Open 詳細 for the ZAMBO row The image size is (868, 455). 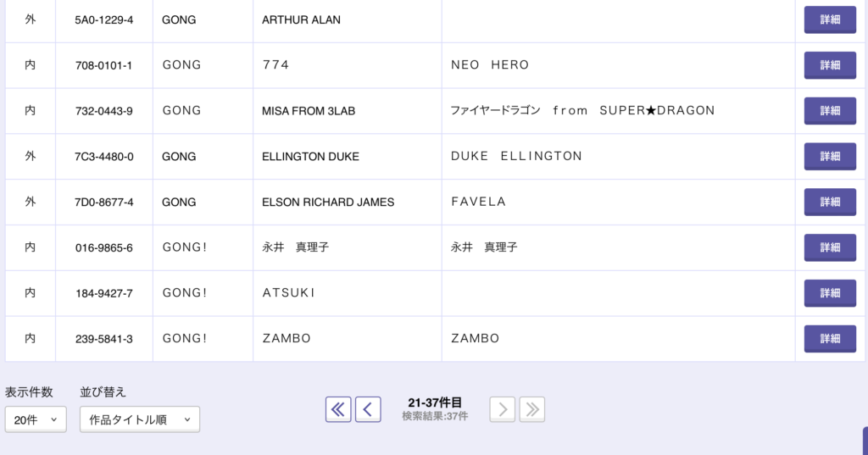click(x=830, y=339)
